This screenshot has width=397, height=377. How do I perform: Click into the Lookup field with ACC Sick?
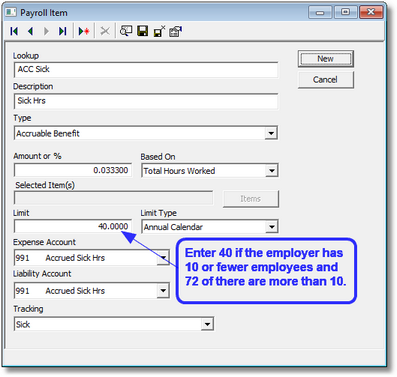pos(146,70)
